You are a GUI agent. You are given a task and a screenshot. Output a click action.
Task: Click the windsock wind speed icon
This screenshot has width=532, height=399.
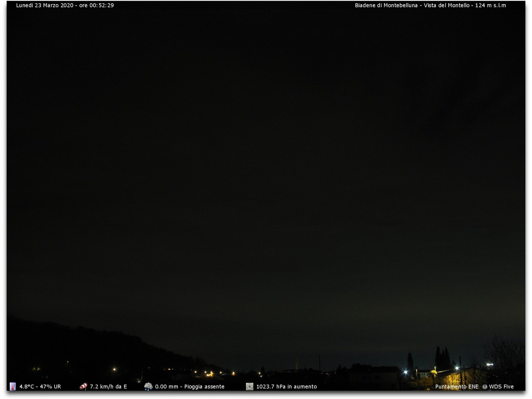coord(83,386)
